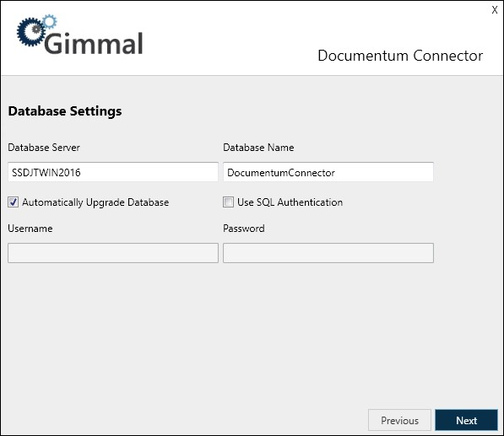Click the Database Settings heading
The height and width of the screenshot is (436, 504).
click(x=65, y=111)
